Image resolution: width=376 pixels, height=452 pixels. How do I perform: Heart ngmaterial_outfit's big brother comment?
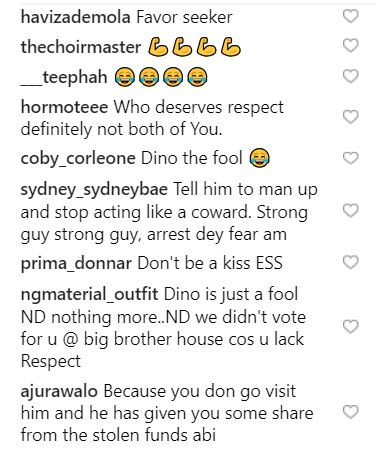350,327
